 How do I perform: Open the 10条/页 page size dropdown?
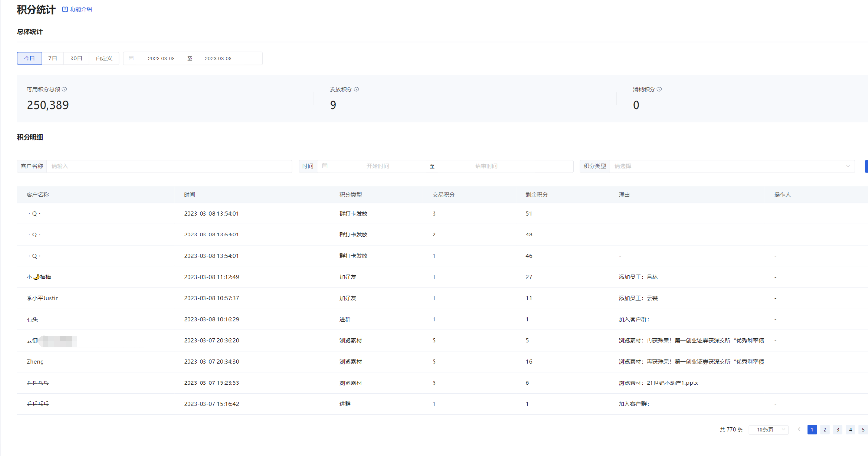point(768,430)
